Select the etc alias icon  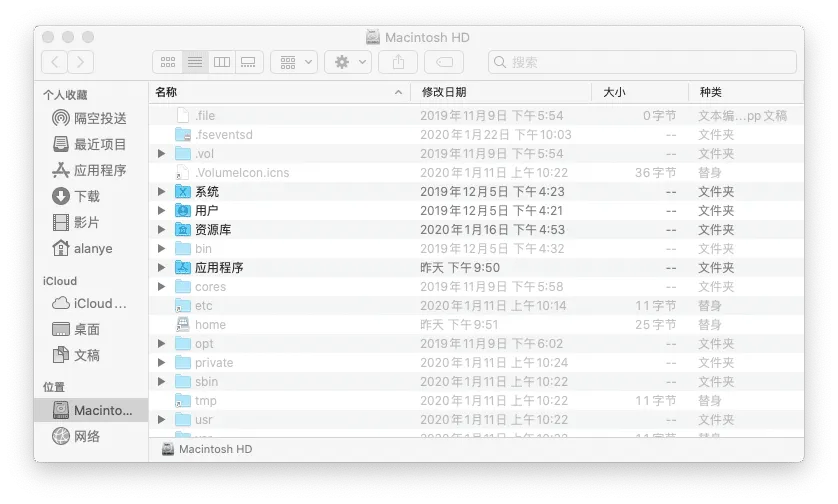click(183, 306)
